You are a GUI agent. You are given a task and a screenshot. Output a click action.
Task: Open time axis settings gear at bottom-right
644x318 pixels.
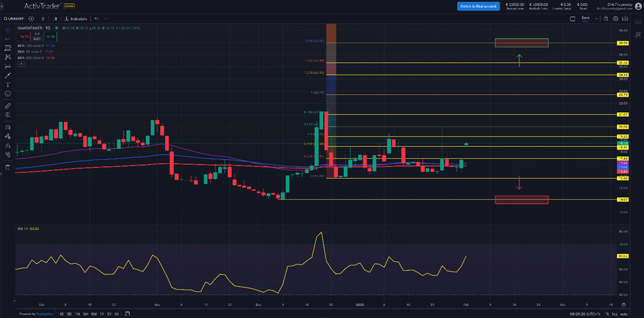(624, 305)
